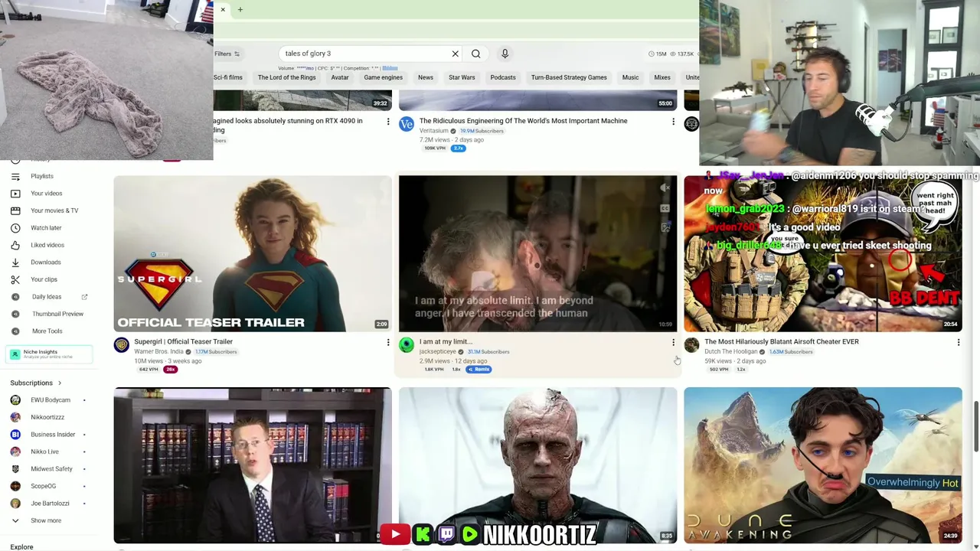The image size is (980, 551).
Task: Open Dutch The Hooligan channel avatar
Action: 691,345
